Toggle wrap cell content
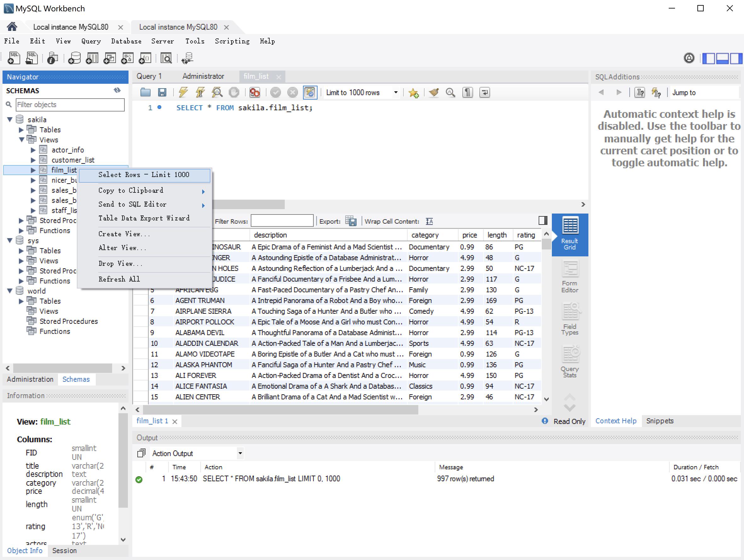This screenshot has height=560, width=744. pyautogui.click(x=429, y=221)
